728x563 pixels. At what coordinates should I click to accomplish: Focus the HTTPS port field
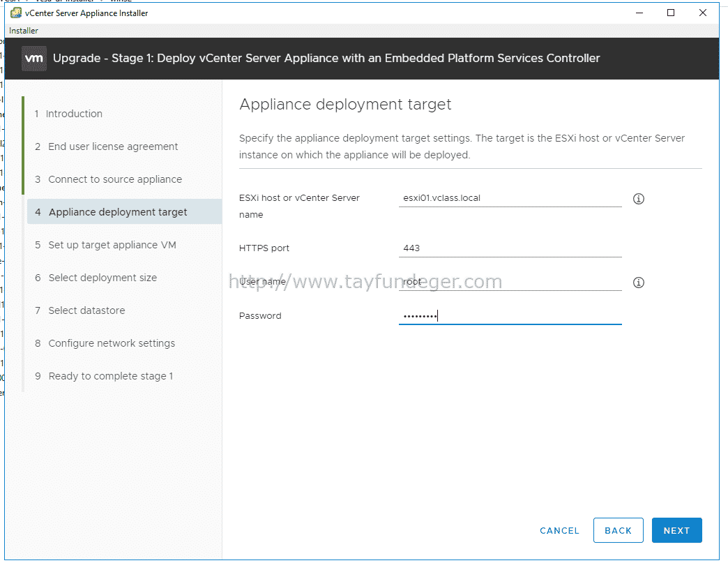click(510, 248)
